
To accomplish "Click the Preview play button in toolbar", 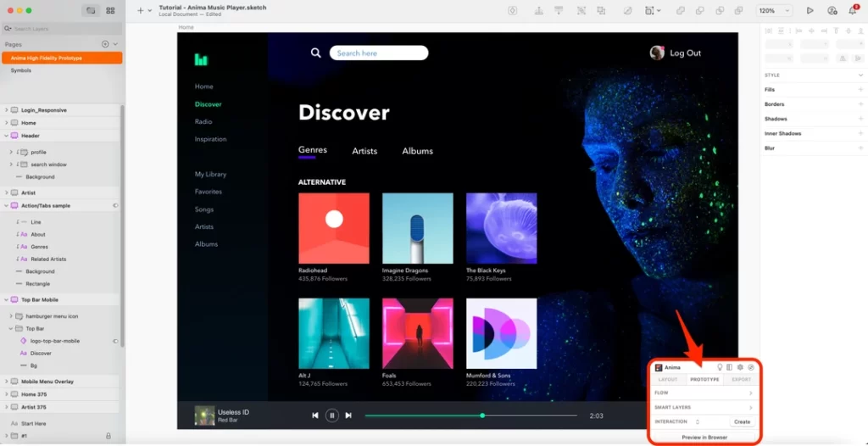I will pyautogui.click(x=810, y=10).
